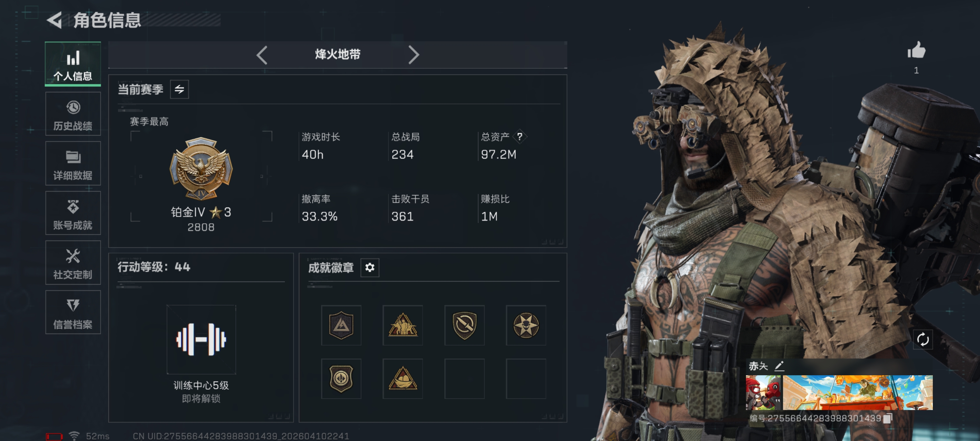Open the 账号成就 tab
This screenshot has width=980, height=441.
coord(73,213)
